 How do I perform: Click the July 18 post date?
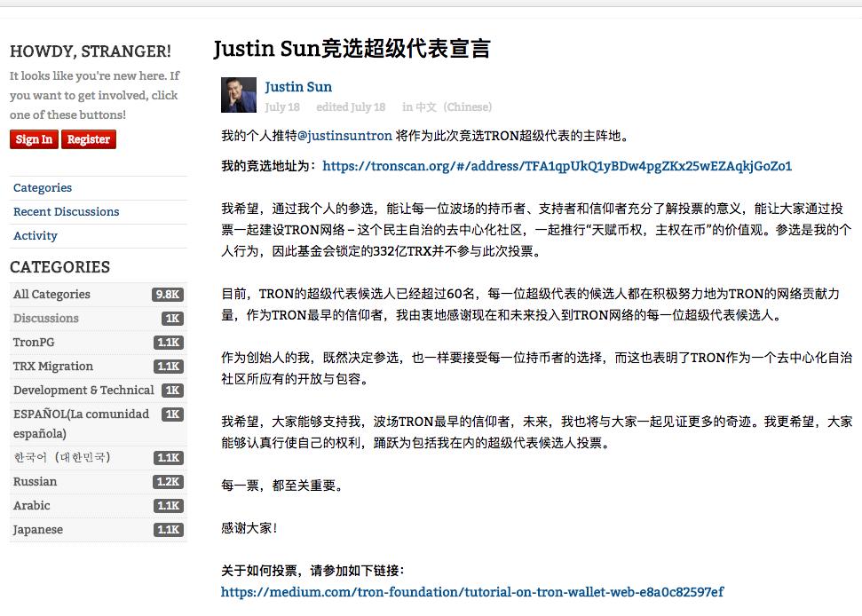pos(282,107)
